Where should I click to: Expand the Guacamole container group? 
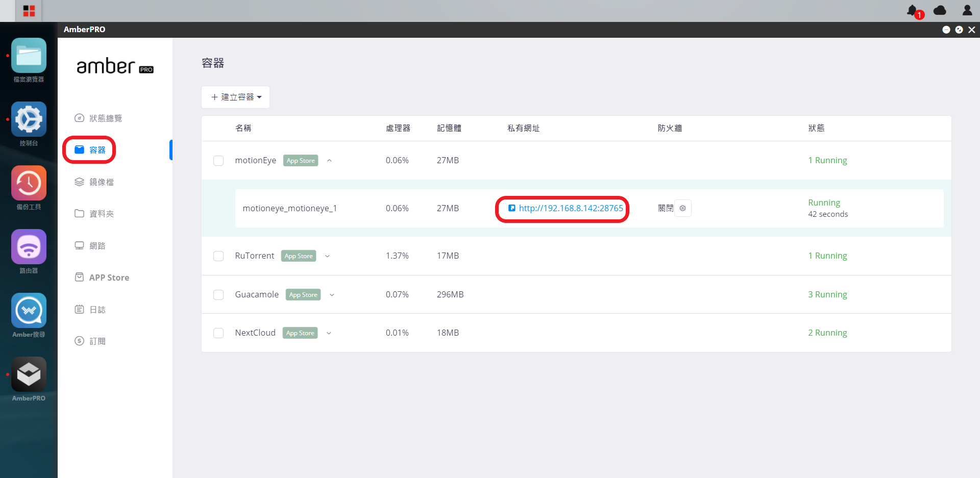332,295
